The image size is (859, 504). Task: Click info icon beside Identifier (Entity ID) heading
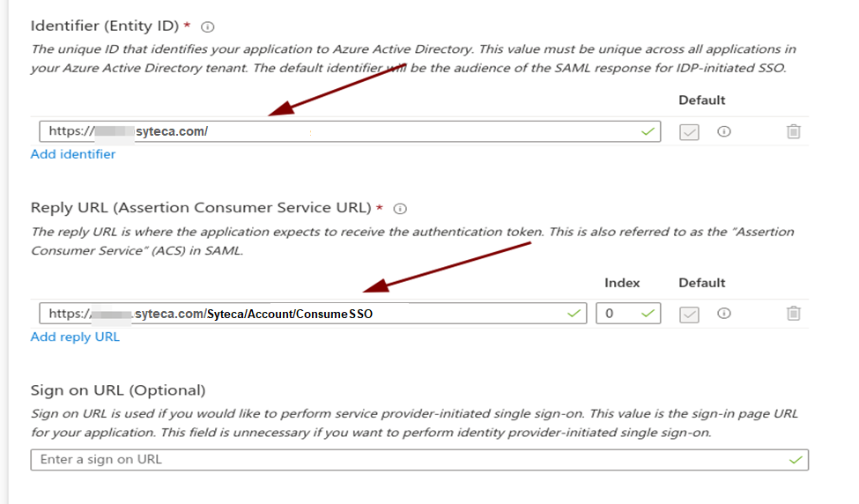(x=208, y=27)
